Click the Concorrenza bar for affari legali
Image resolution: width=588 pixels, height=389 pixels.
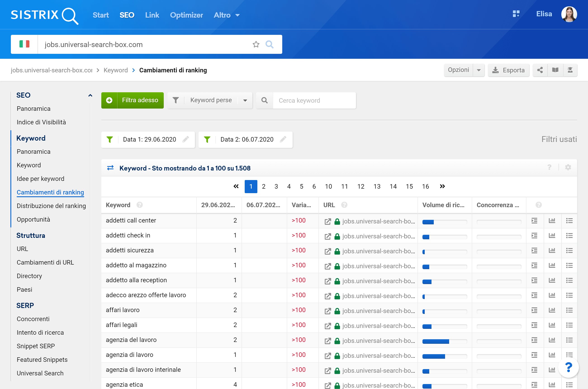(x=499, y=327)
